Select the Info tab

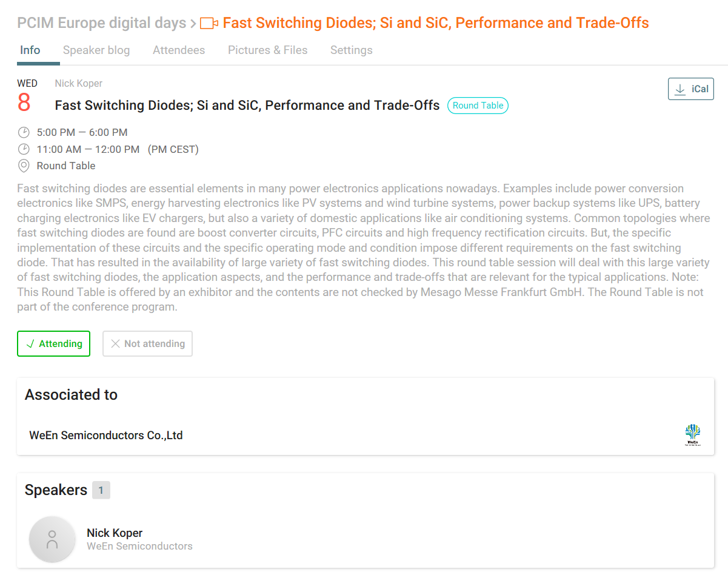pyautogui.click(x=30, y=50)
